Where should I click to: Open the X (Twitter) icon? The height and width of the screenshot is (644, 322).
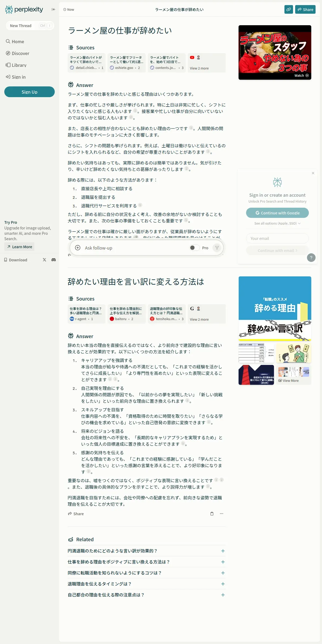click(x=45, y=260)
